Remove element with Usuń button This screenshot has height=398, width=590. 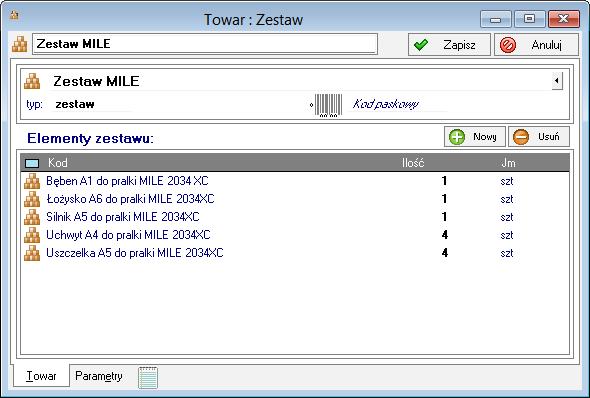coord(539,137)
